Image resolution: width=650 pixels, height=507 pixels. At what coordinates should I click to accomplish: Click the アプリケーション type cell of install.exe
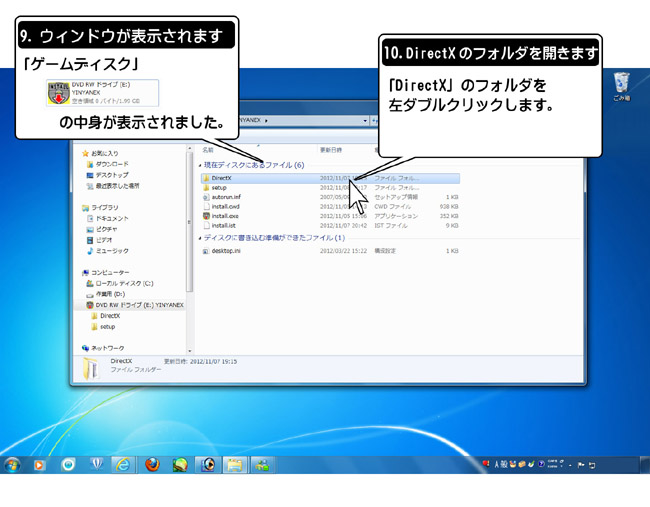(x=396, y=216)
